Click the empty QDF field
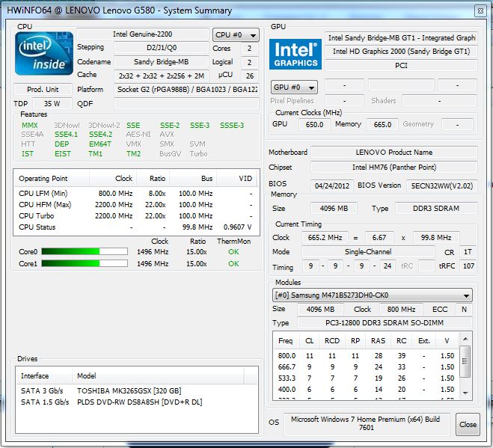Screen dimensions: 493x448 (187, 103)
